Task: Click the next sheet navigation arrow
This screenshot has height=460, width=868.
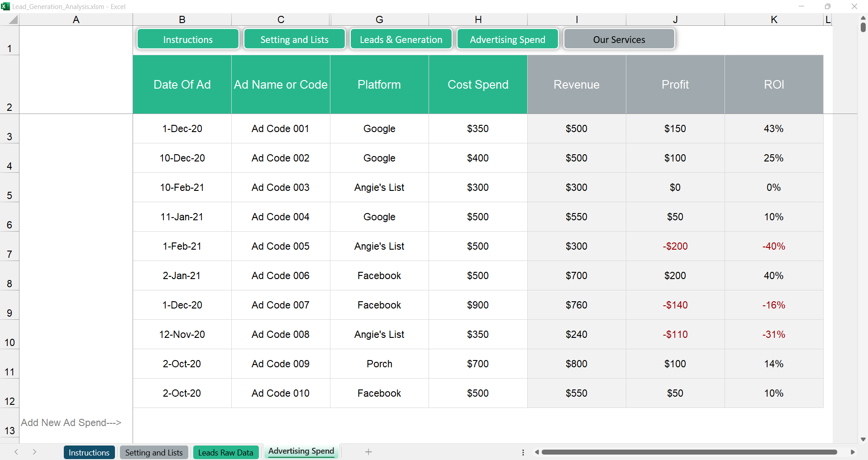Action: pos(34,452)
